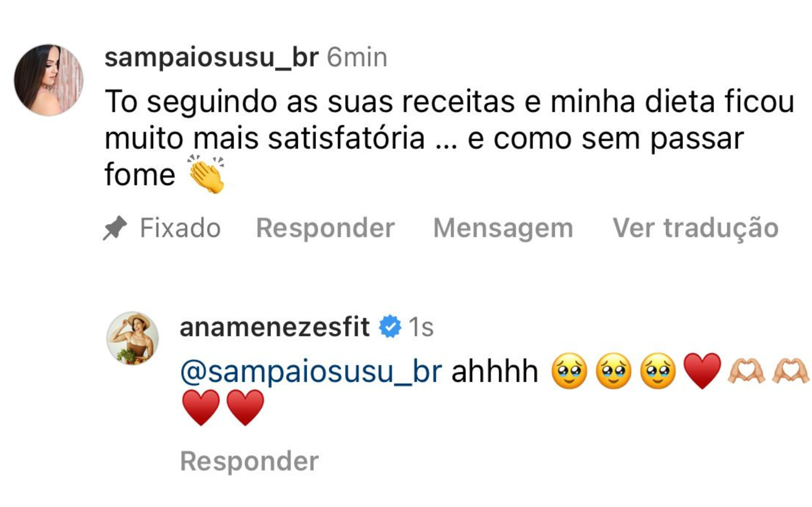
Task: Click the blue verified badge
Action: pyautogui.click(x=390, y=327)
